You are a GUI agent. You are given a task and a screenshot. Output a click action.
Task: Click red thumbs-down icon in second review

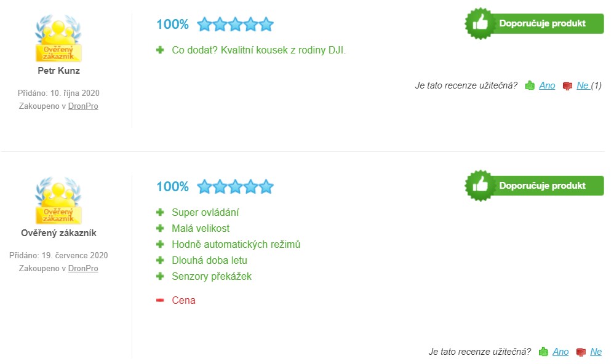point(581,352)
